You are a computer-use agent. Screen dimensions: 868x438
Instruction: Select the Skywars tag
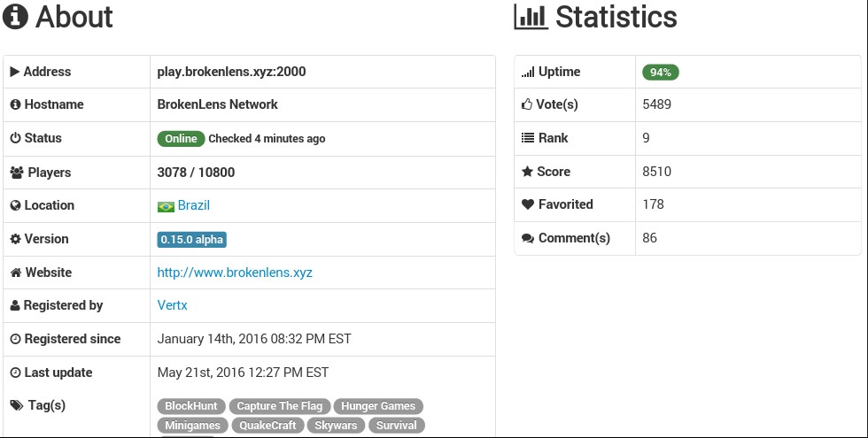[x=336, y=426]
